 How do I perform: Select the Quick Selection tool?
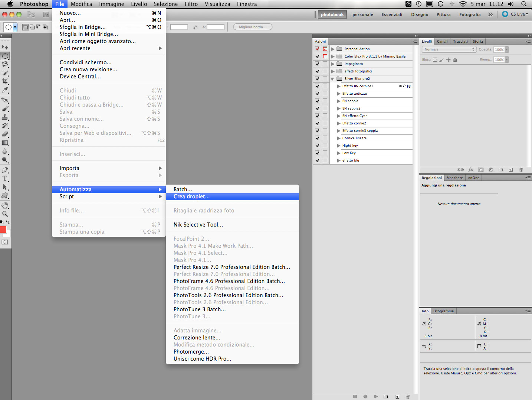pos(5,73)
